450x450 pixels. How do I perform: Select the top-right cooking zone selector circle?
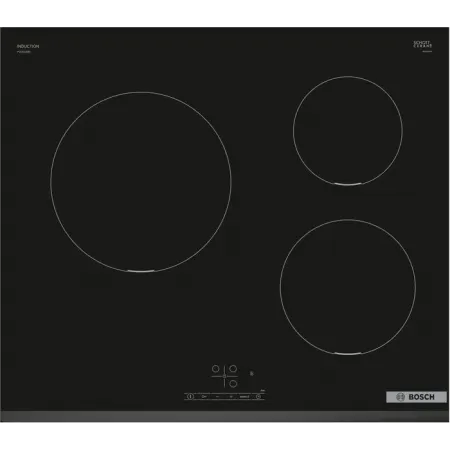(x=233, y=369)
